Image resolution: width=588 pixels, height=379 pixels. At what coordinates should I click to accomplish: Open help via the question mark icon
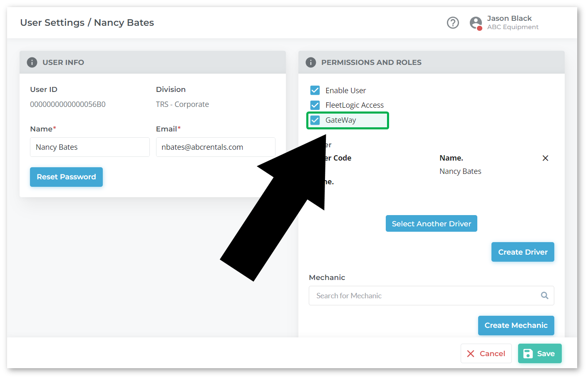tap(453, 22)
